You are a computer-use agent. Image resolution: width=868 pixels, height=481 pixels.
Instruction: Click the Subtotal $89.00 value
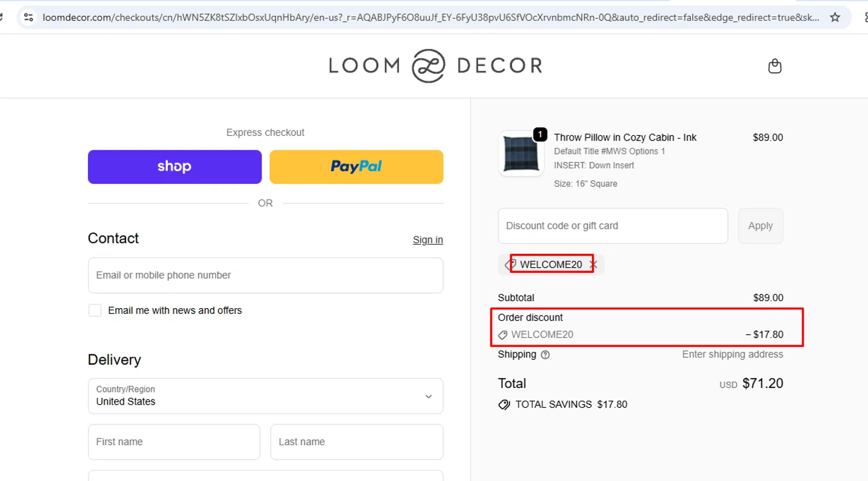click(768, 298)
